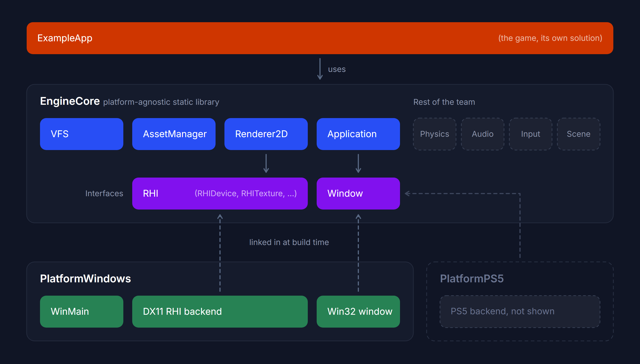Click 'linked in at build time' text
The height and width of the screenshot is (364, 640).
pos(289,242)
